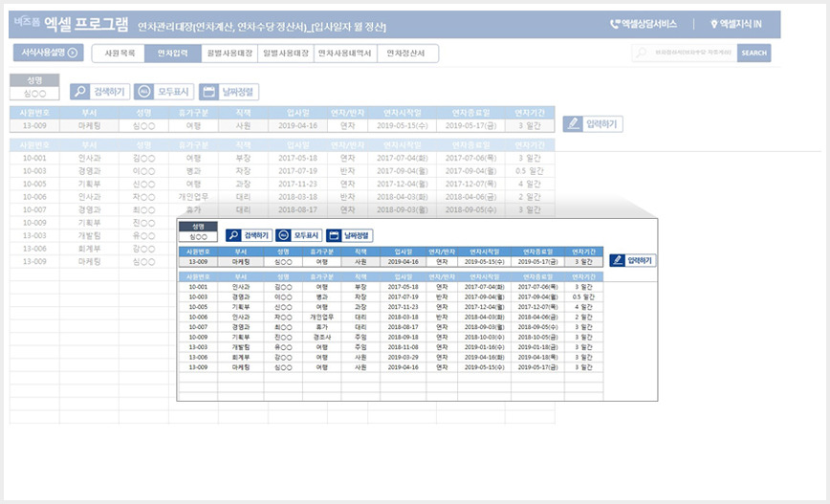
Task: Open the 일별사용대장 tab
Action: pos(286,54)
